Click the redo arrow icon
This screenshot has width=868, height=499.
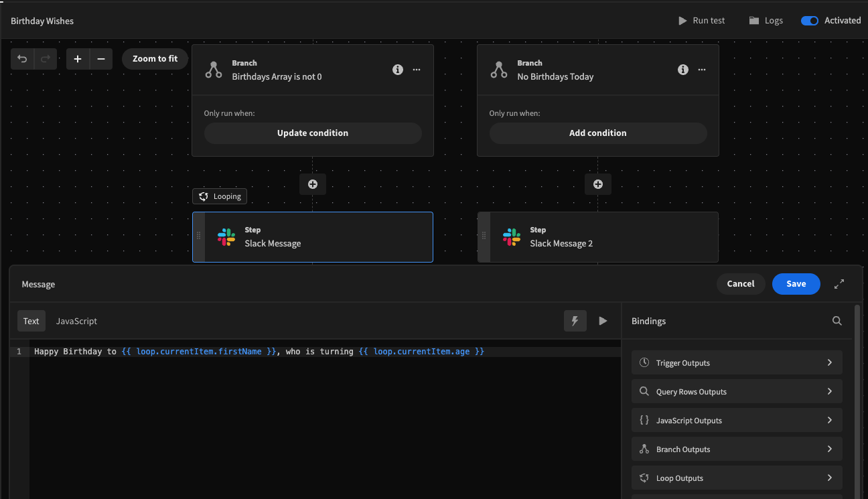coord(46,59)
